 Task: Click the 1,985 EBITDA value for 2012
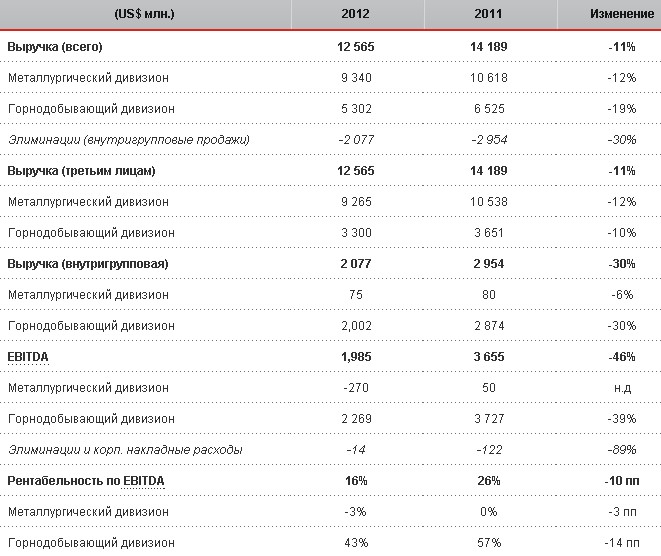tap(357, 357)
